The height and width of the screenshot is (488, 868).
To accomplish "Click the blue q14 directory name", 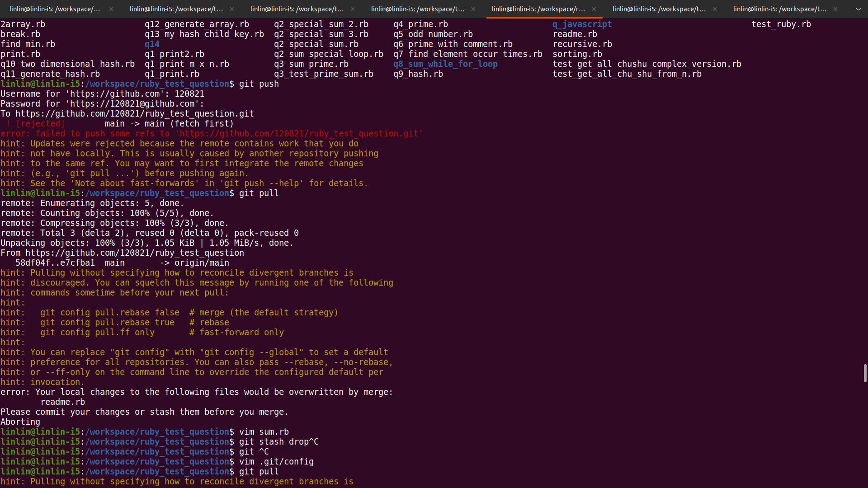I will pyautogui.click(x=152, y=44).
